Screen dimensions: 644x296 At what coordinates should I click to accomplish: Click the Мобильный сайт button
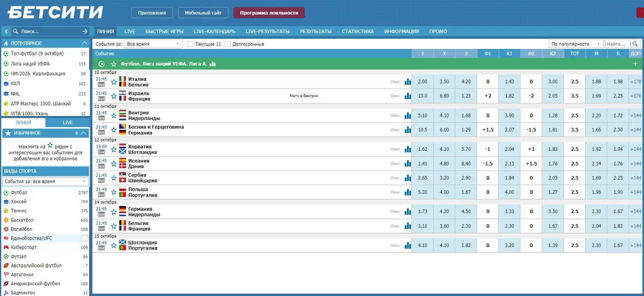[x=203, y=13]
